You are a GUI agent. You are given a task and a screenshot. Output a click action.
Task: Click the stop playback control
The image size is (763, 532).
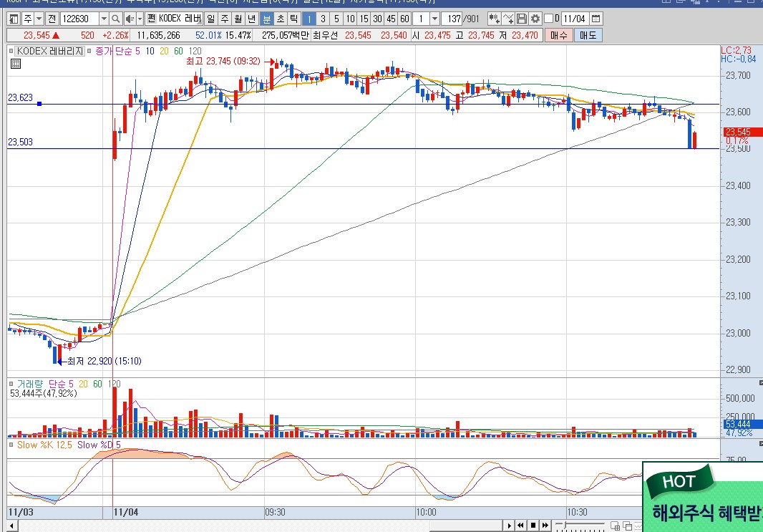pos(533,526)
